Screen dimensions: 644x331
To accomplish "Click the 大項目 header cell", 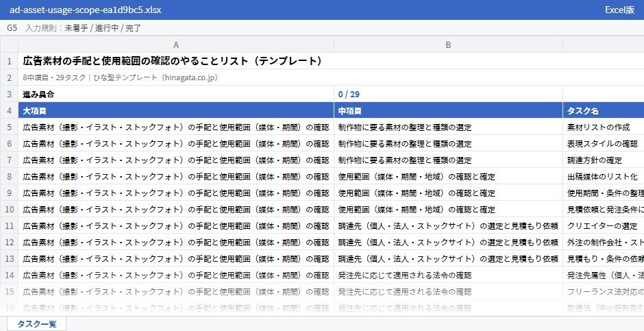I will click(x=176, y=110).
